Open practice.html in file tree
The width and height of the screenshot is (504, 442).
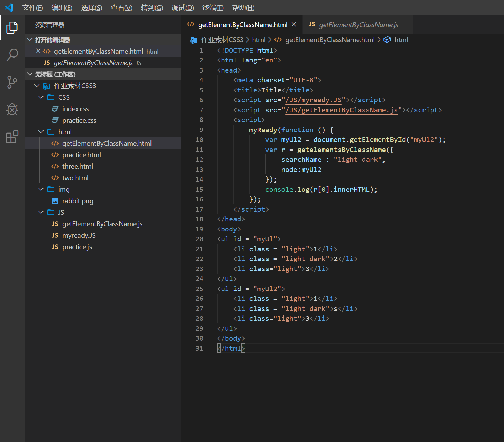click(x=103, y=155)
